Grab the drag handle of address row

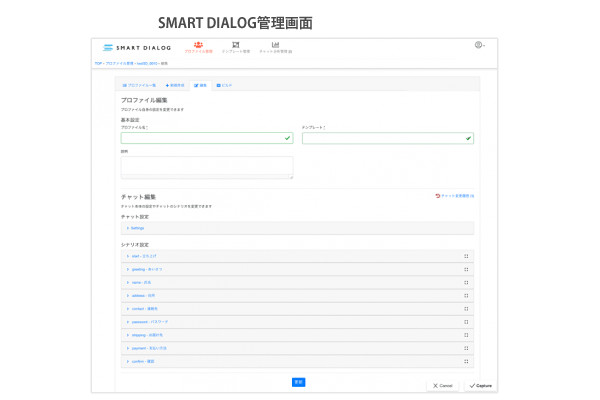(466, 296)
